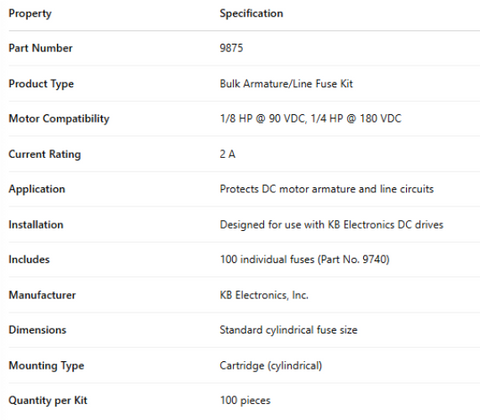Image resolution: width=480 pixels, height=420 pixels.
Task: Click Bulk Armature/Line Fuse Kit text
Action: tap(286, 84)
